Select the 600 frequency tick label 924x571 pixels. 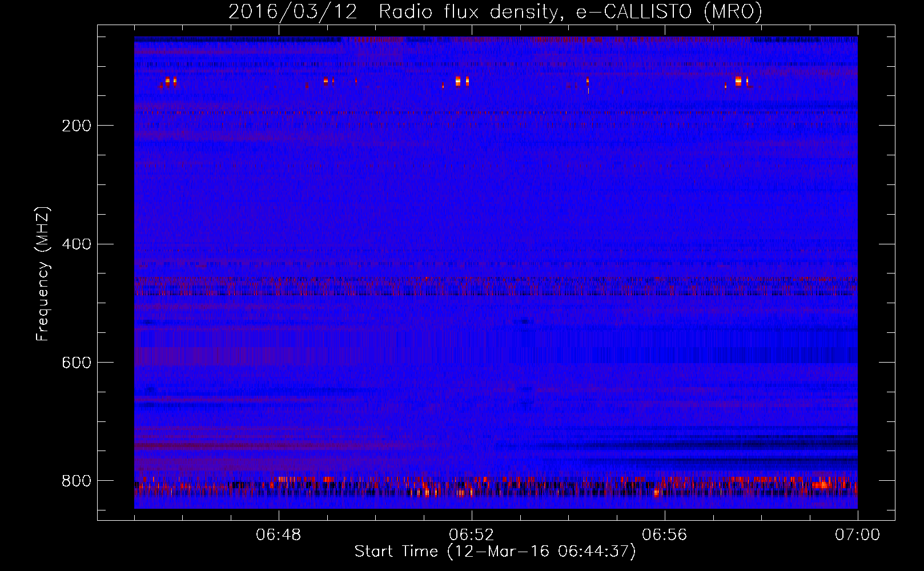77,363
